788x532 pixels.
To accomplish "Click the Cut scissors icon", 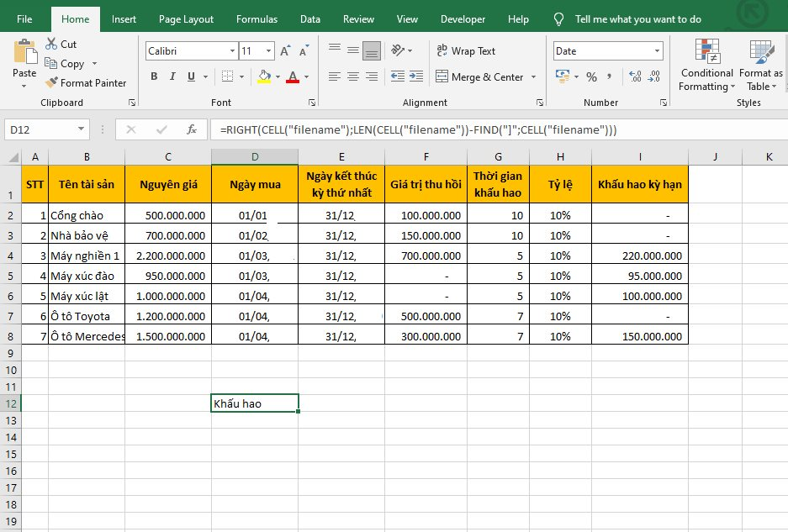I will click(x=51, y=44).
